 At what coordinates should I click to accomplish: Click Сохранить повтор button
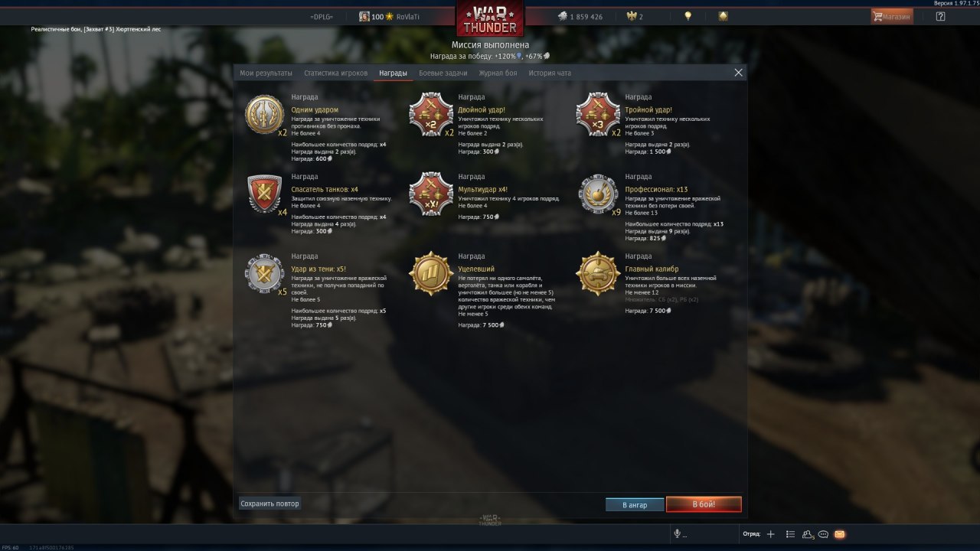pyautogui.click(x=269, y=504)
